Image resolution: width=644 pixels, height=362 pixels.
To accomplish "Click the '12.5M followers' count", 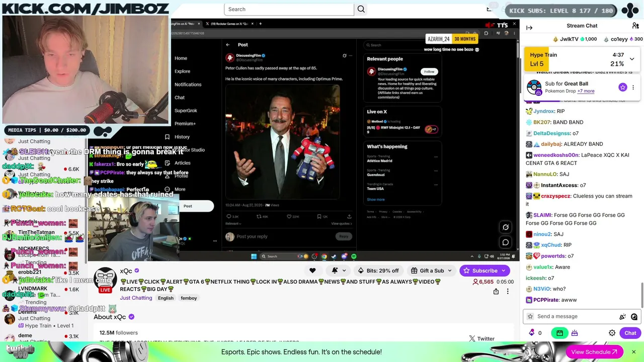I will tap(118, 333).
